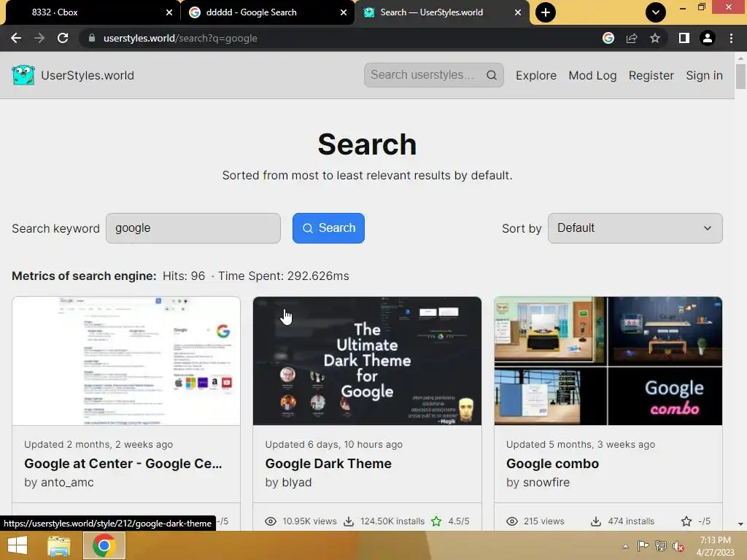Screen dimensions: 747x560
Task: Switch to 8332 Cbox tab
Action: (x=93, y=12)
